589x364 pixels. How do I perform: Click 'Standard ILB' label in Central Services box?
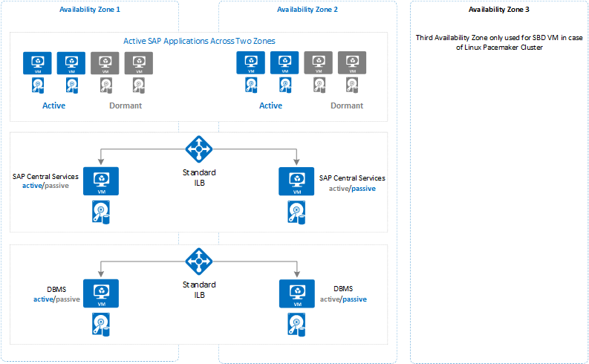tap(199, 178)
